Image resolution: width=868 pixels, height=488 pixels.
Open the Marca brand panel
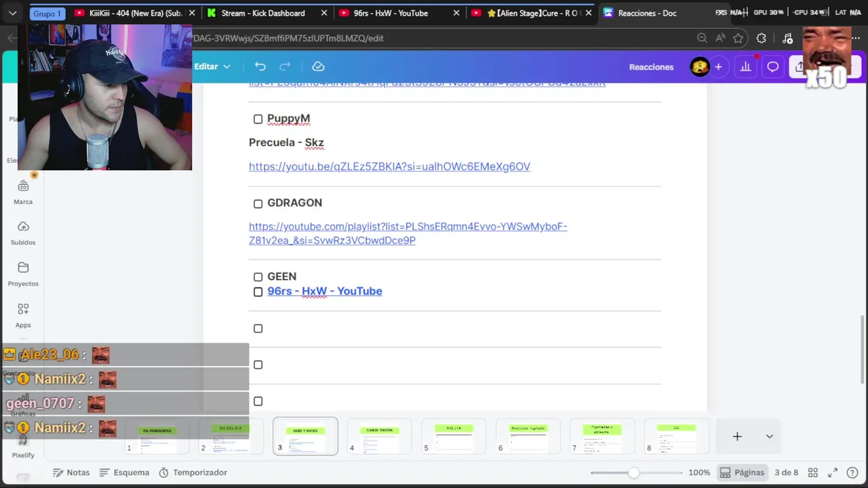(23, 192)
